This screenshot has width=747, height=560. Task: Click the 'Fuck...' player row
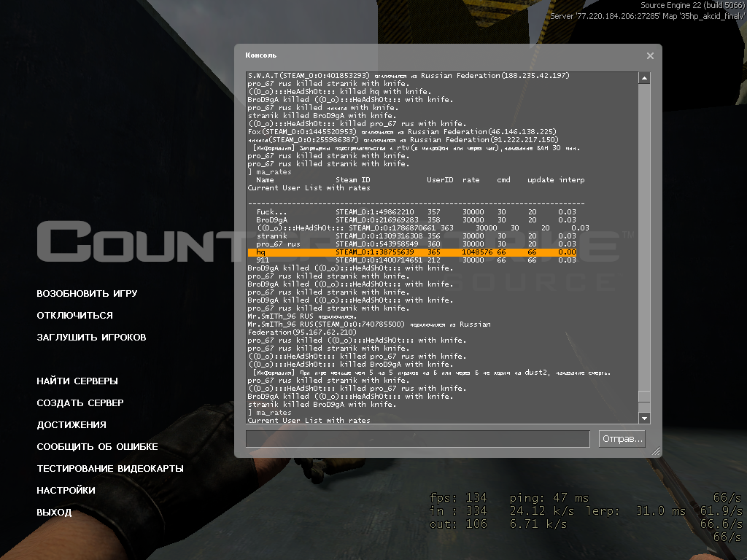416,212
